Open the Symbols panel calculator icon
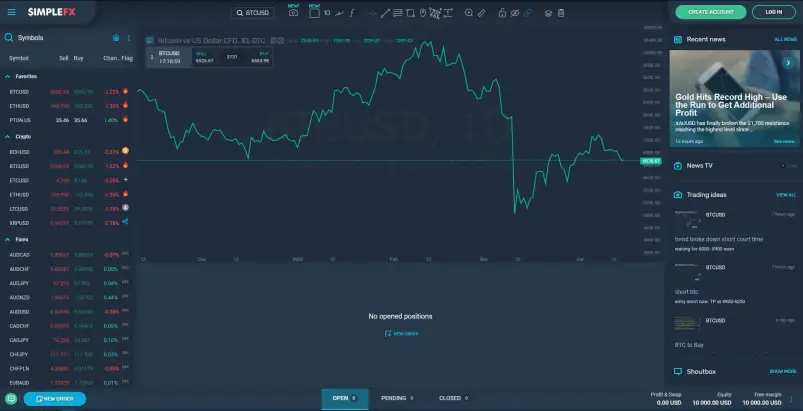Screen dimensions: 803x411 click(116, 38)
